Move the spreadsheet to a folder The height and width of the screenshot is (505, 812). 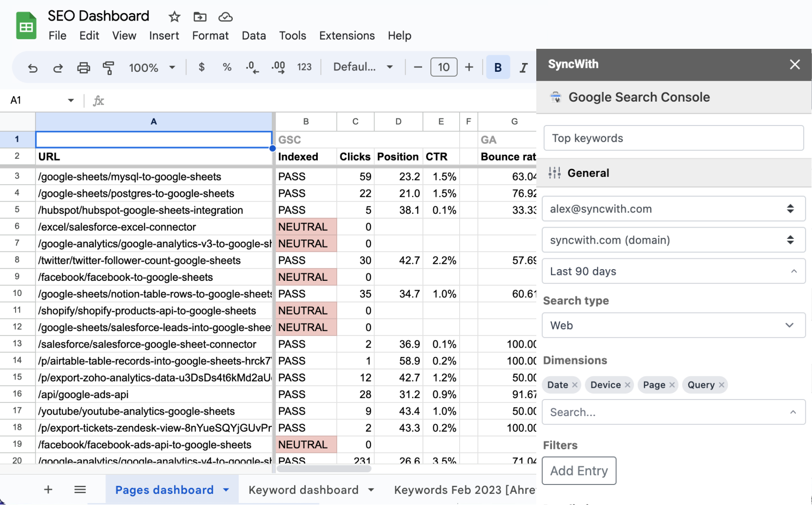200,16
